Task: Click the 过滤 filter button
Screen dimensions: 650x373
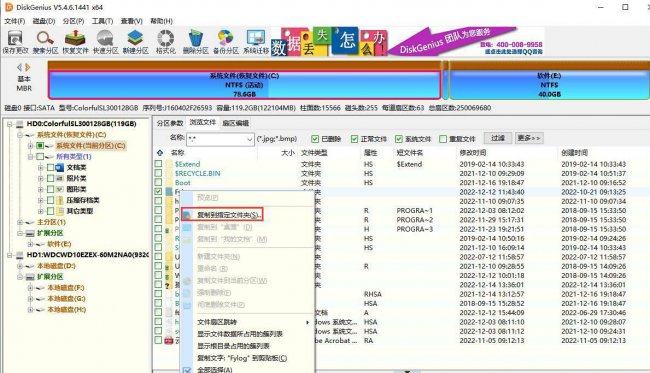Action: (498, 138)
